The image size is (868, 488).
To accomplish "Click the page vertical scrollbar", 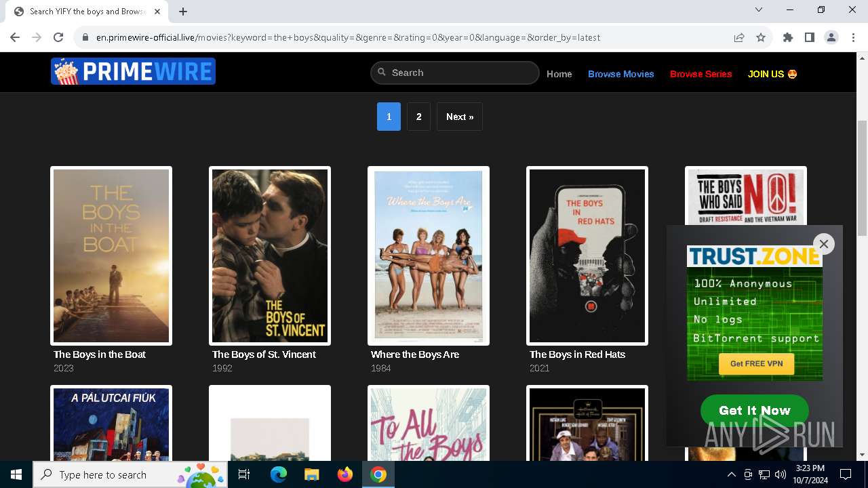I will coord(863,178).
